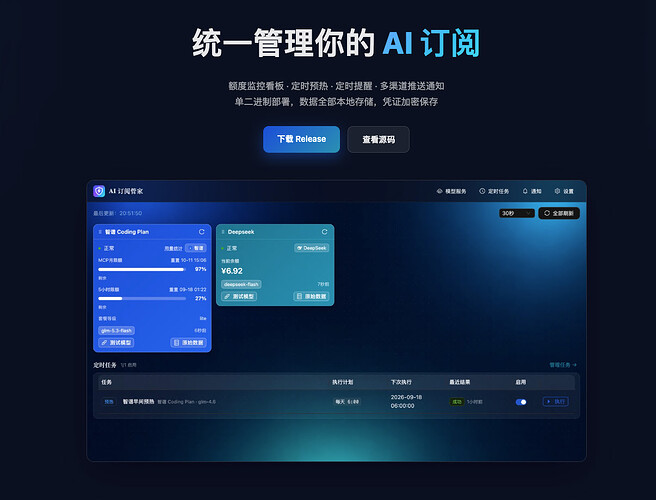
Task: Click the 下载 Release button
Action: click(301, 139)
